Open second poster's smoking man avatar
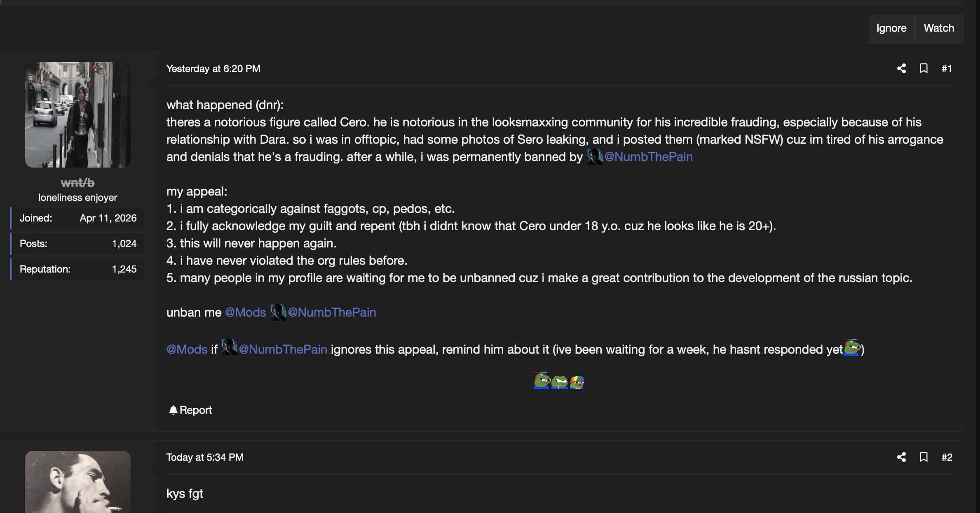This screenshot has width=980, height=513. [x=78, y=482]
